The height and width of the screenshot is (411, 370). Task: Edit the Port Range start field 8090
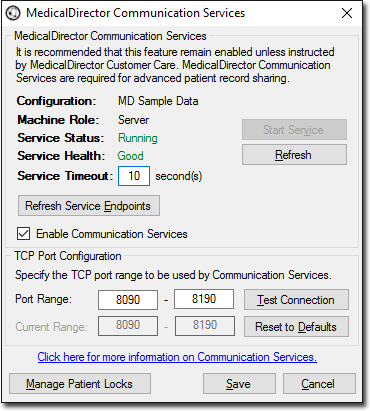coord(128,300)
